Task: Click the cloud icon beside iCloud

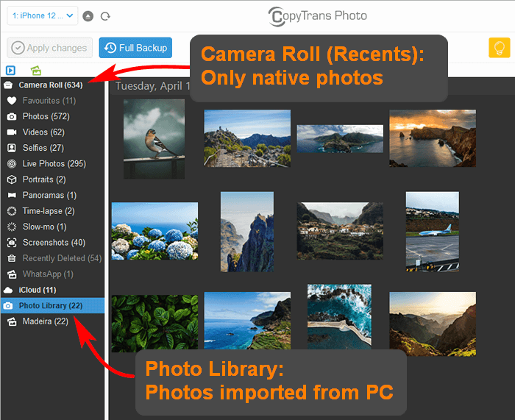Action: pos(8,290)
